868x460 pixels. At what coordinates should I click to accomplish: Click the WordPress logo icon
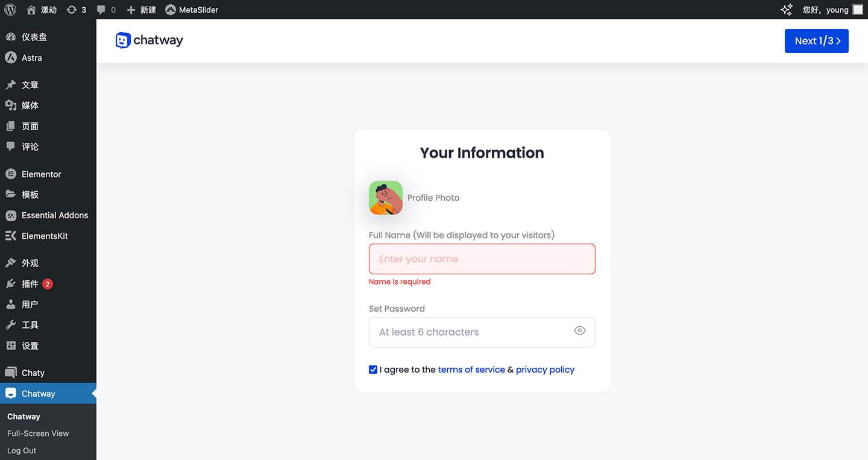coord(10,10)
